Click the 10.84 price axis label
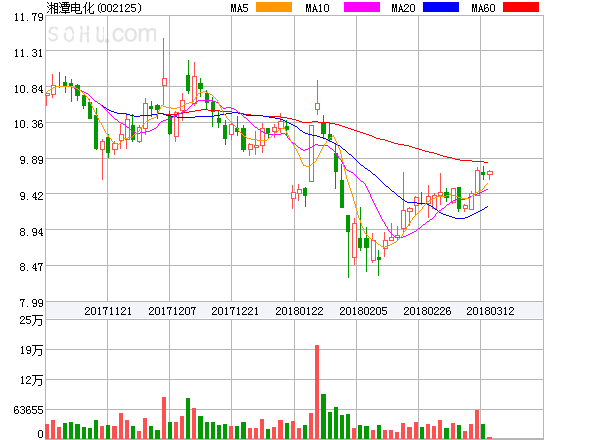 tap(29, 89)
